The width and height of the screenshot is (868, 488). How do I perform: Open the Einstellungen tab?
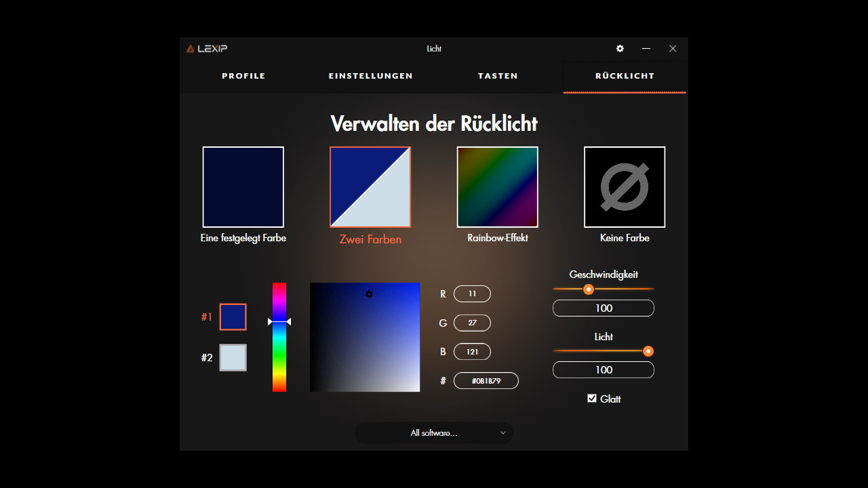[x=370, y=76]
